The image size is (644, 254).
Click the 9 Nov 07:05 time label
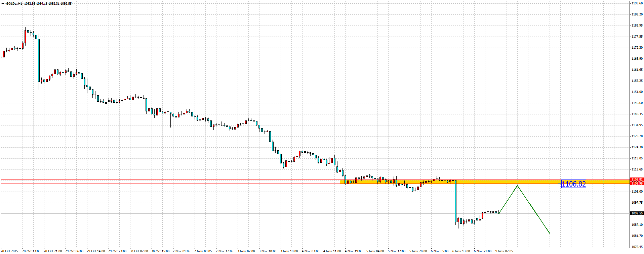tap(504, 251)
